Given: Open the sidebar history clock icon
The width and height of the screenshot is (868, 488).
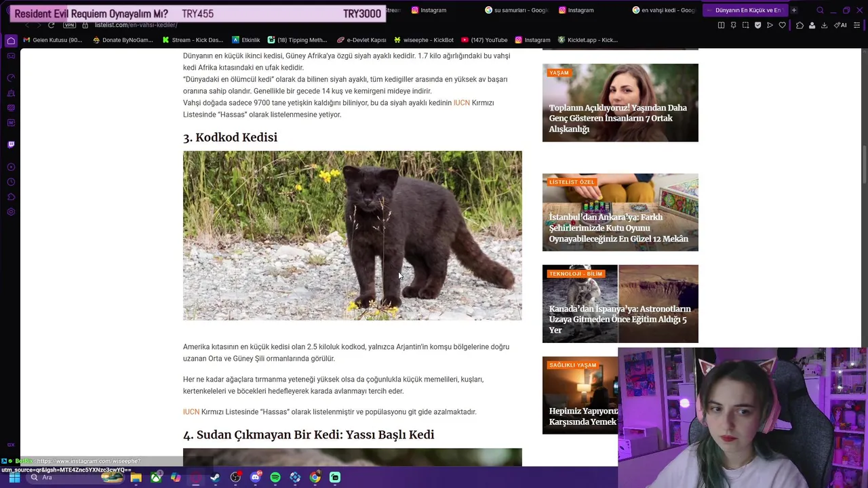Looking at the screenshot, I should pos(11,182).
